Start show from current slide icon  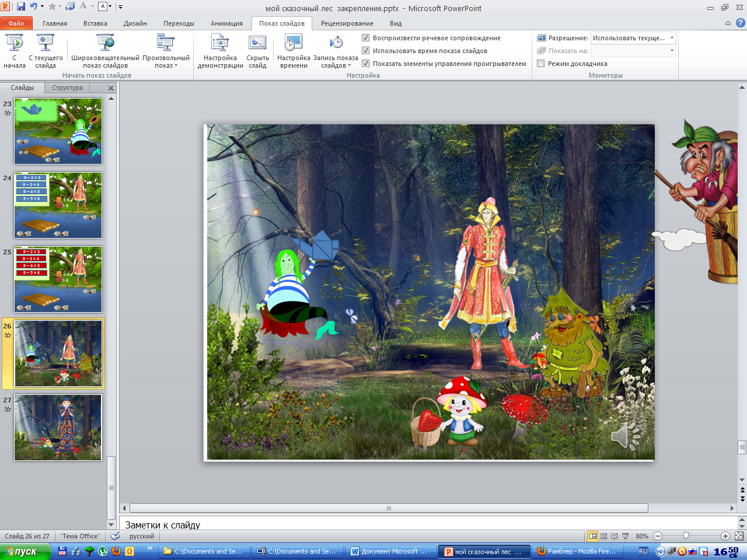pyautogui.click(x=46, y=43)
